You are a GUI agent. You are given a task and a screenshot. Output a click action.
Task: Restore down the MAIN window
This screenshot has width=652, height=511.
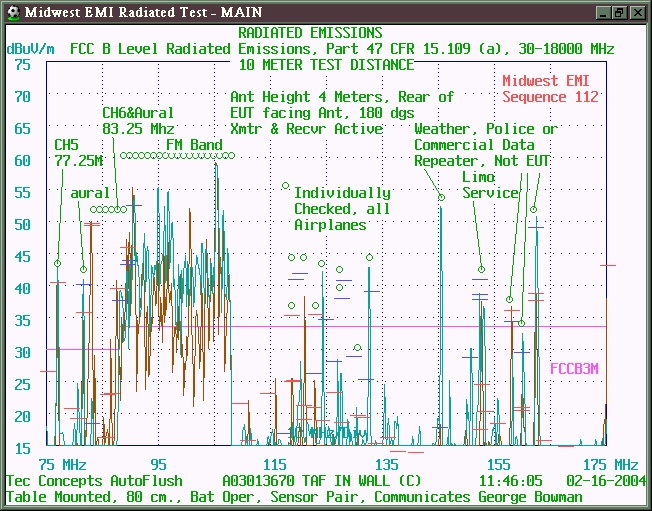[x=619, y=12]
